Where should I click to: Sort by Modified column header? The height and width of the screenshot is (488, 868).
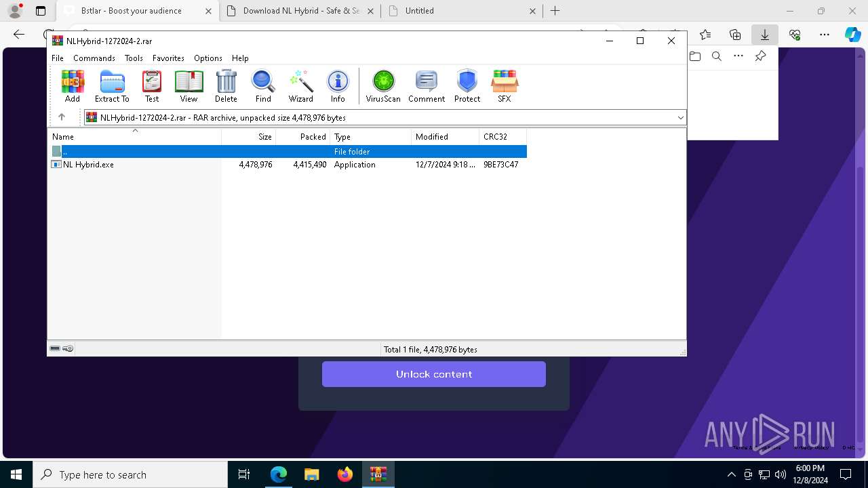[x=446, y=137]
